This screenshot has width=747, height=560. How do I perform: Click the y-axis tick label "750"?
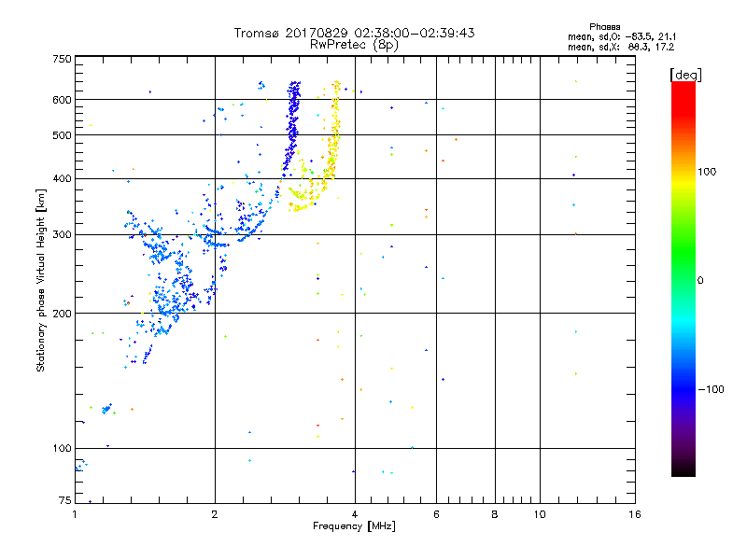tap(62, 59)
